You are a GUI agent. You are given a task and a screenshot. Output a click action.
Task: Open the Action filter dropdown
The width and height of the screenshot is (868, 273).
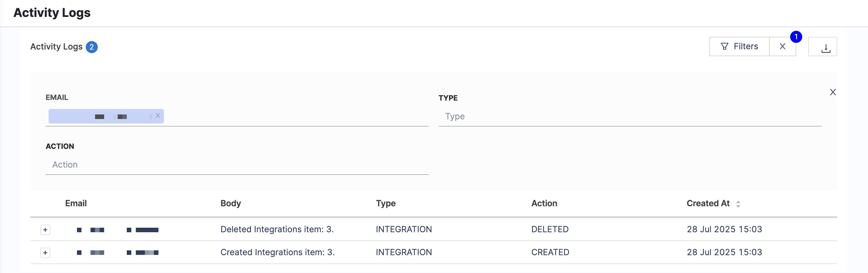(237, 165)
